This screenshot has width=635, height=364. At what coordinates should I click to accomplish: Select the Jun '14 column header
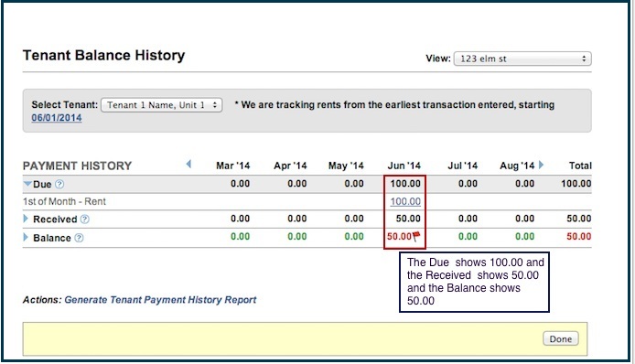(x=404, y=166)
